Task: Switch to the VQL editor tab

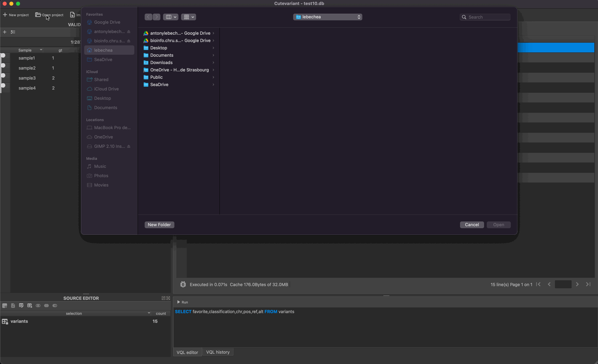Action: (187, 352)
